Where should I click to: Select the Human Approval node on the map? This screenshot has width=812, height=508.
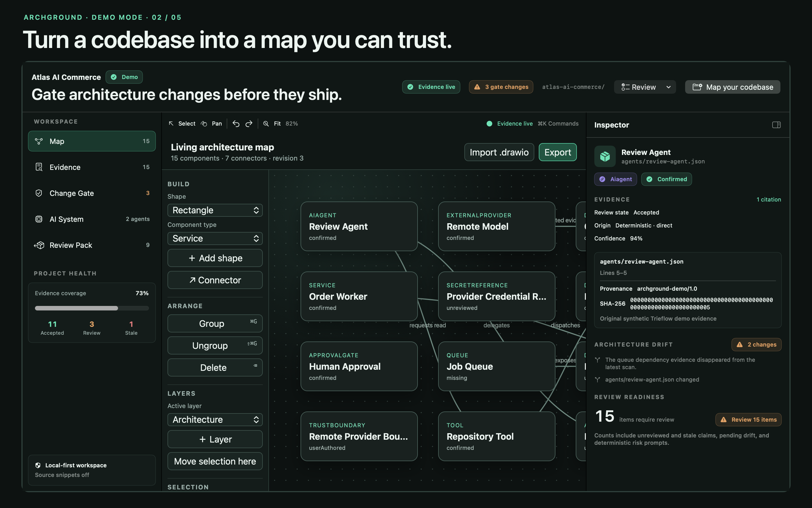(x=359, y=366)
